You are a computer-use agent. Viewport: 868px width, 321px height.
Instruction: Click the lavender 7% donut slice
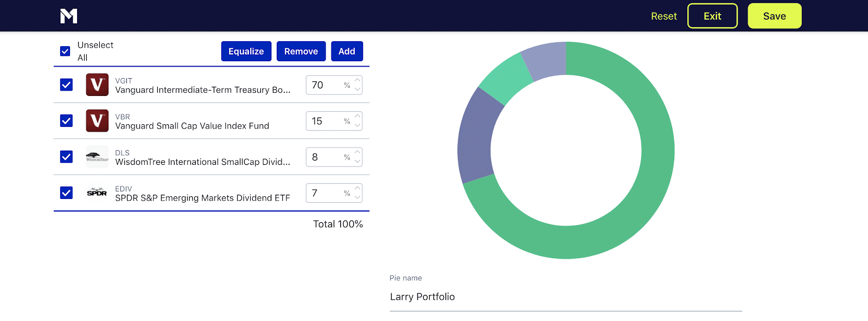click(546, 60)
